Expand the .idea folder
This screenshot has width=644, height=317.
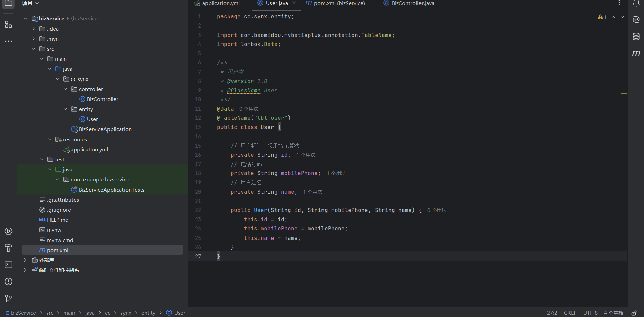click(34, 29)
